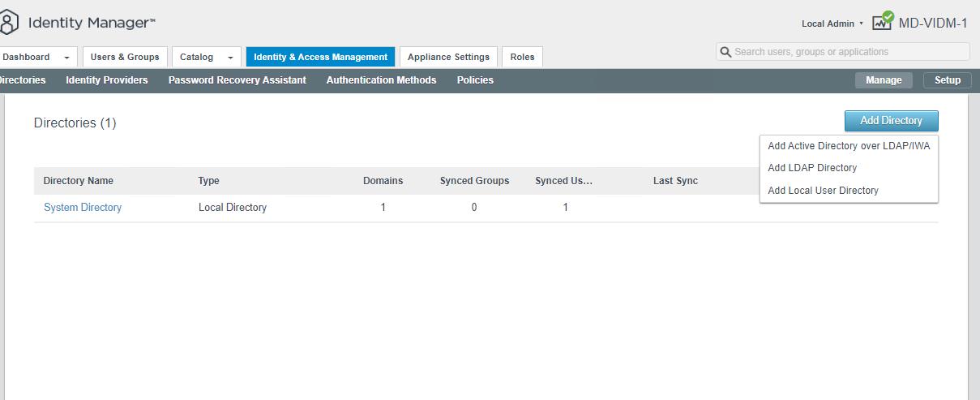The height and width of the screenshot is (400, 980).
Task: Choose Add Active Directory over LDAP/IWA
Action: point(849,146)
